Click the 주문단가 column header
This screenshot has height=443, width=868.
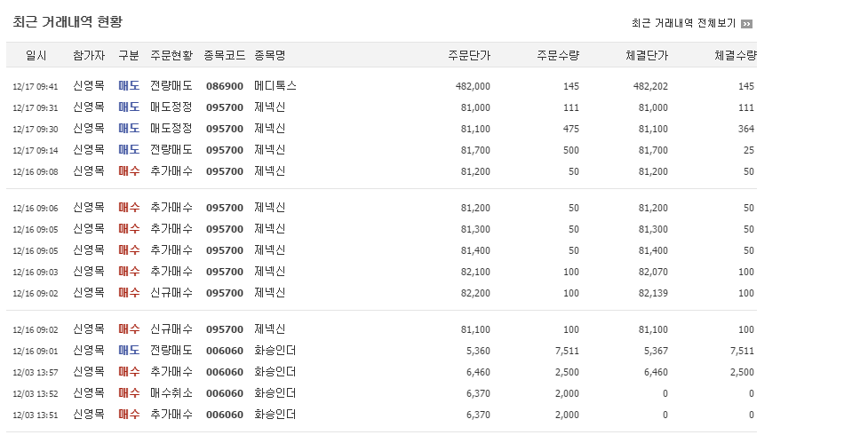(x=468, y=55)
